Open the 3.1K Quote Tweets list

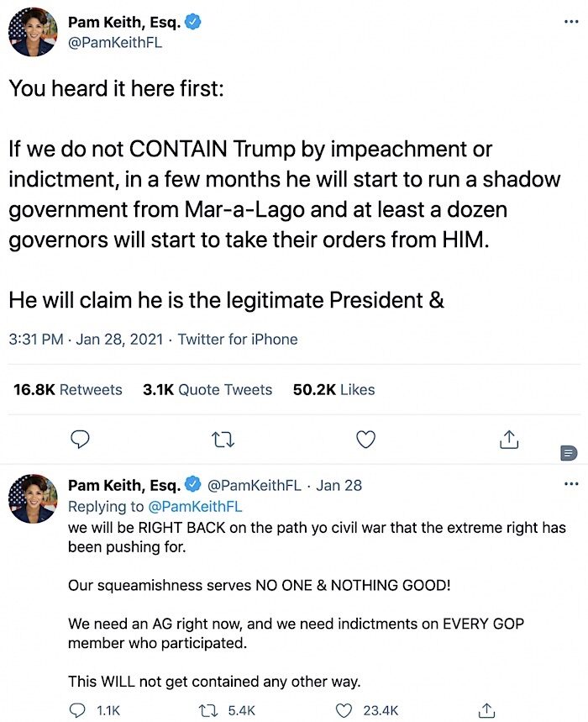[x=207, y=389]
